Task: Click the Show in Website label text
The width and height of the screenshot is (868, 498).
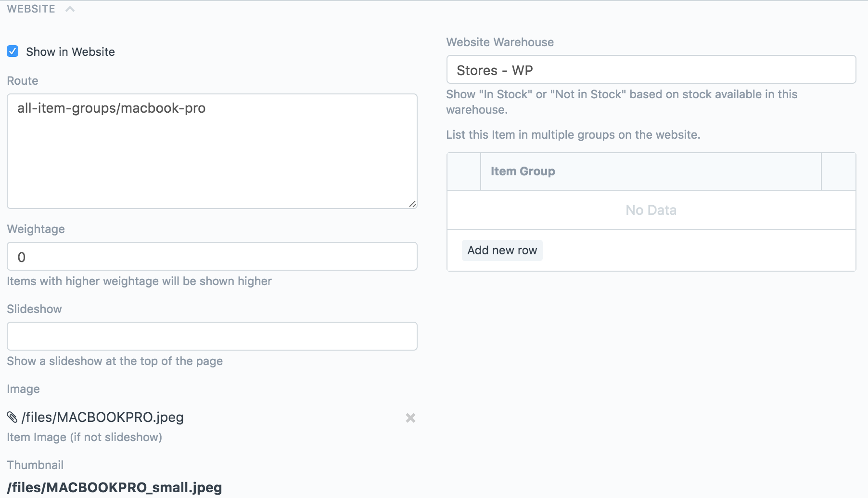Action: coord(70,52)
